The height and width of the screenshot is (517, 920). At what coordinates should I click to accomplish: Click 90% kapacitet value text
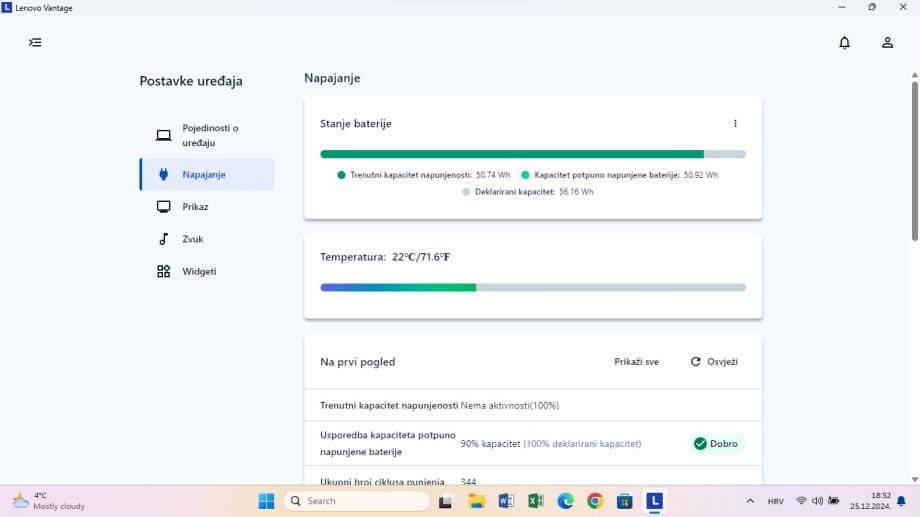click(x=490, y=444)
